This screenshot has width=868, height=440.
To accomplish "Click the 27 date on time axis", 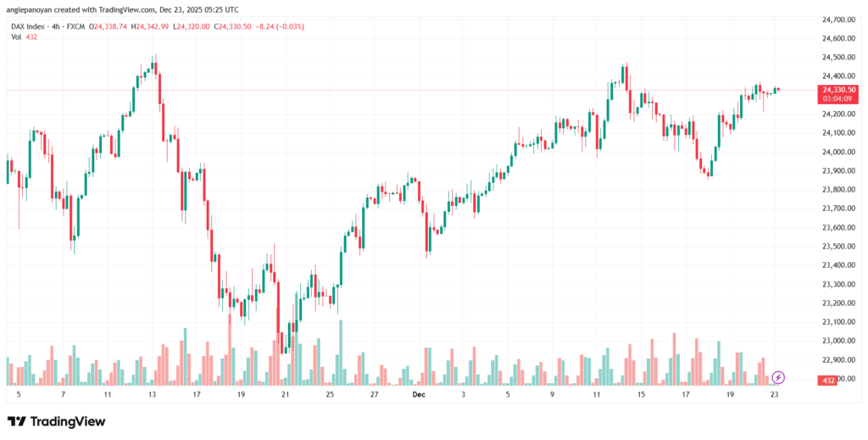I will (374, 395).
